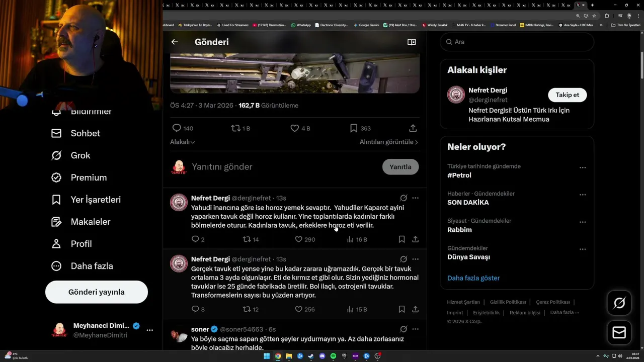Open WhatsApp bookmark in bookmarks bar
Screen dimensions: 644x362
301,25
